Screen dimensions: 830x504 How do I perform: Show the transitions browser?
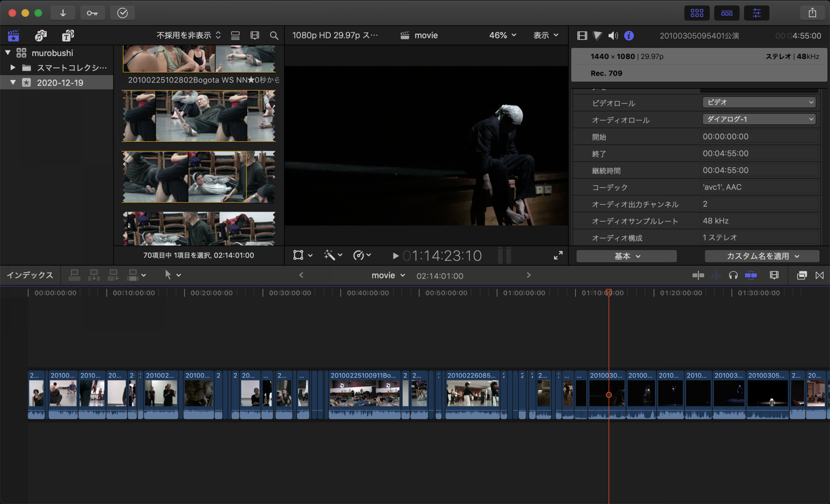[x=820, y=275]
